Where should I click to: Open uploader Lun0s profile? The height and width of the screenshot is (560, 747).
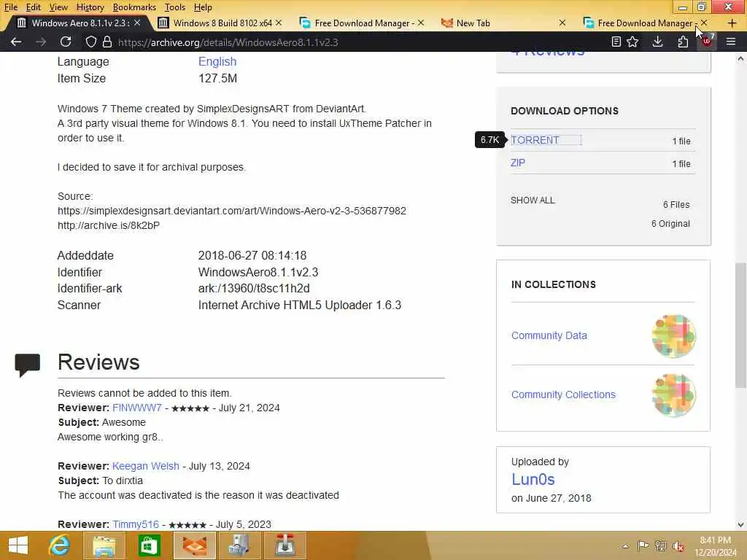tap(533, 479)
